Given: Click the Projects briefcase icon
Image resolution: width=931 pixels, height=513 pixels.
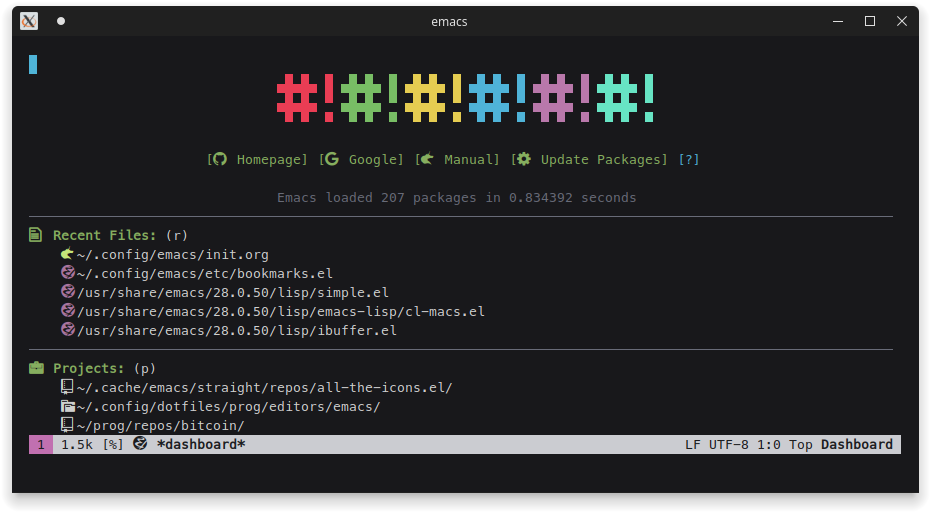Looking at the screenshot, I should (36, 368).
